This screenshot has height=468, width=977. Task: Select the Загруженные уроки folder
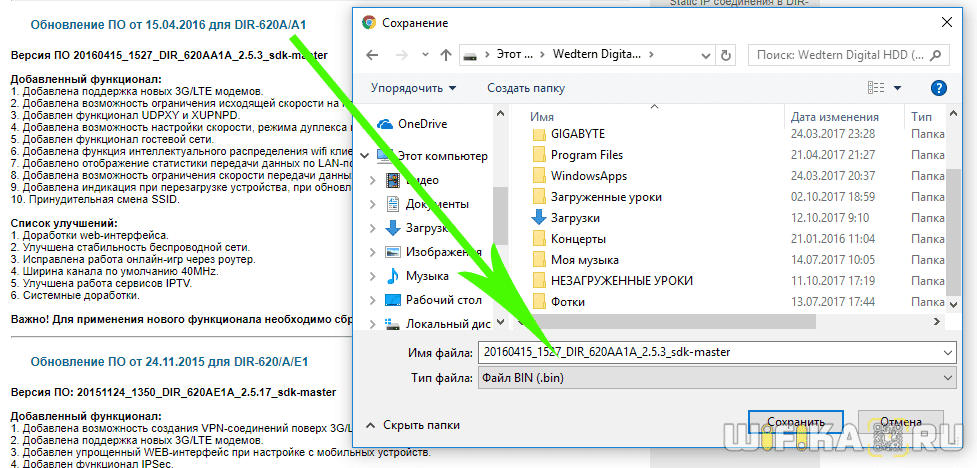click(606, 197)
